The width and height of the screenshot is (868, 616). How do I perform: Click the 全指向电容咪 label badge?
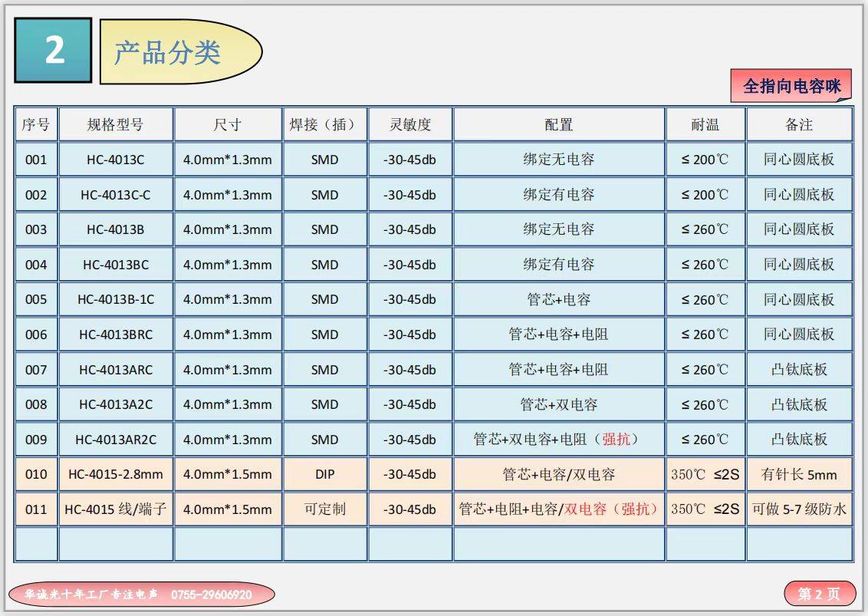click(x=791, y=86)
